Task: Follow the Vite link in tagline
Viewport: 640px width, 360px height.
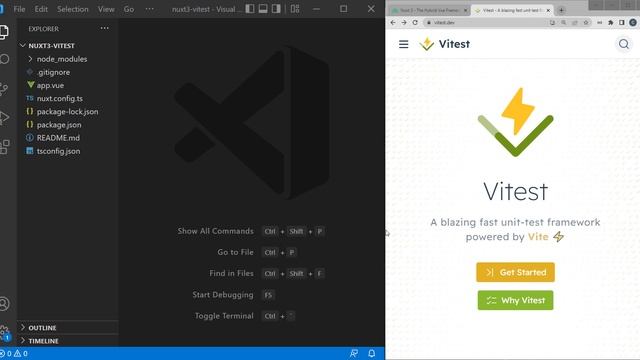Action: tap(538, 237)
